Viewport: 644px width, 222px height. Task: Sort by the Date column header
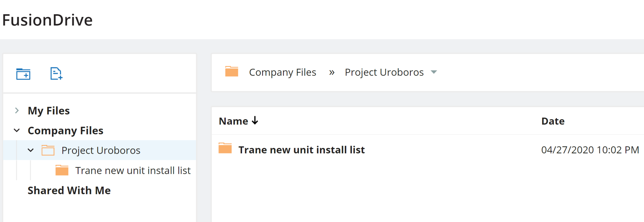click(553, 121)
